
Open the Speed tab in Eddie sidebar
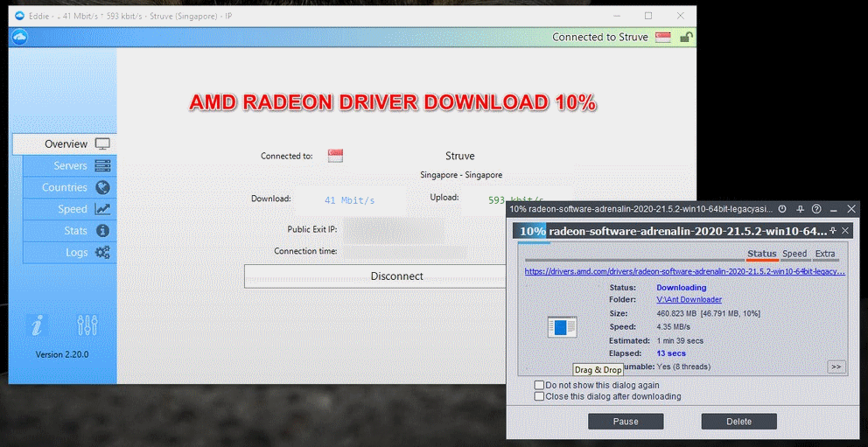70,208
